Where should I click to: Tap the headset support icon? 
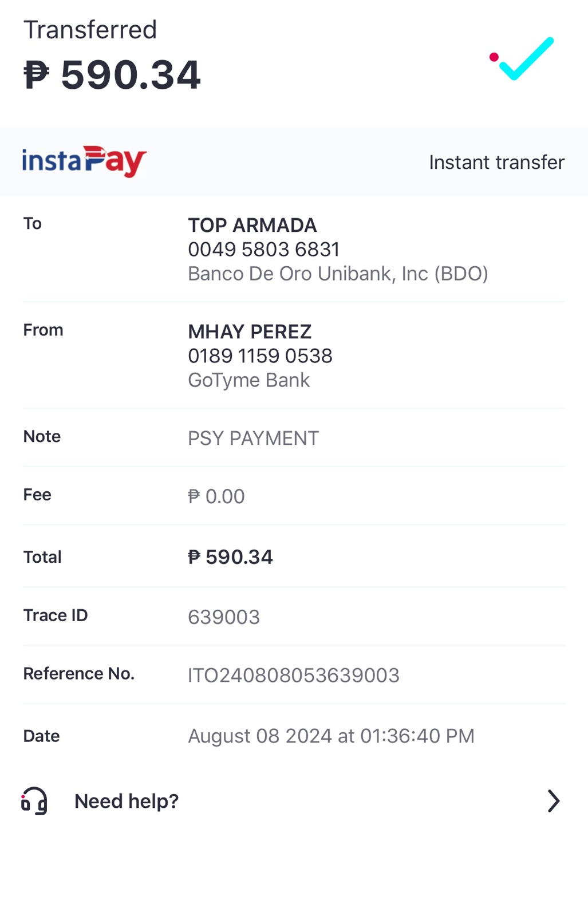click(34, 800)
